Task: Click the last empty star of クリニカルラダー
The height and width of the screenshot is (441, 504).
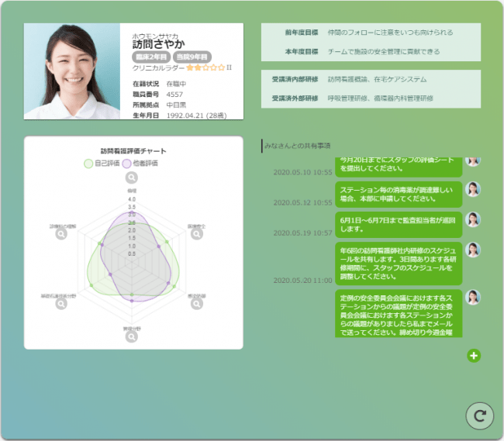Action: (221, 67)
